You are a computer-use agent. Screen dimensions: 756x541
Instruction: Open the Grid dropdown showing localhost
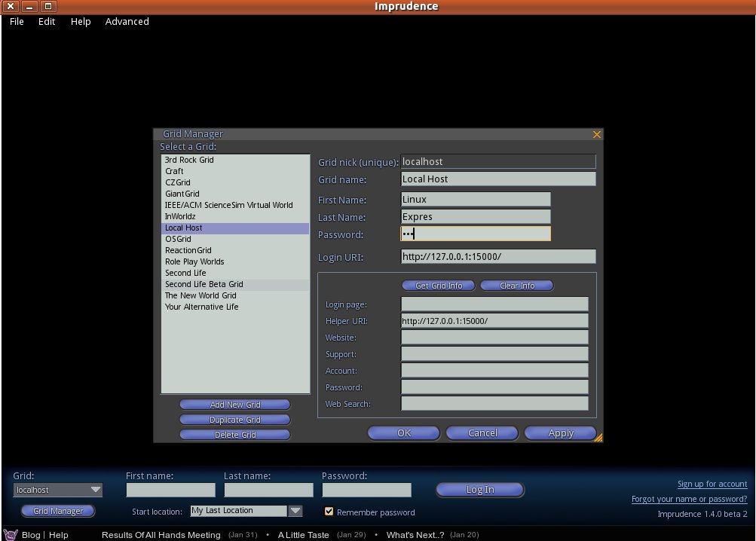coord(58,490)
